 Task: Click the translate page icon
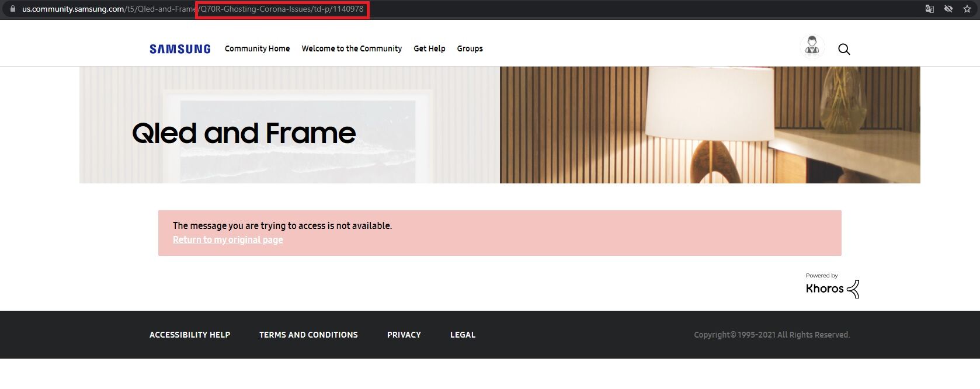(930, 9)
